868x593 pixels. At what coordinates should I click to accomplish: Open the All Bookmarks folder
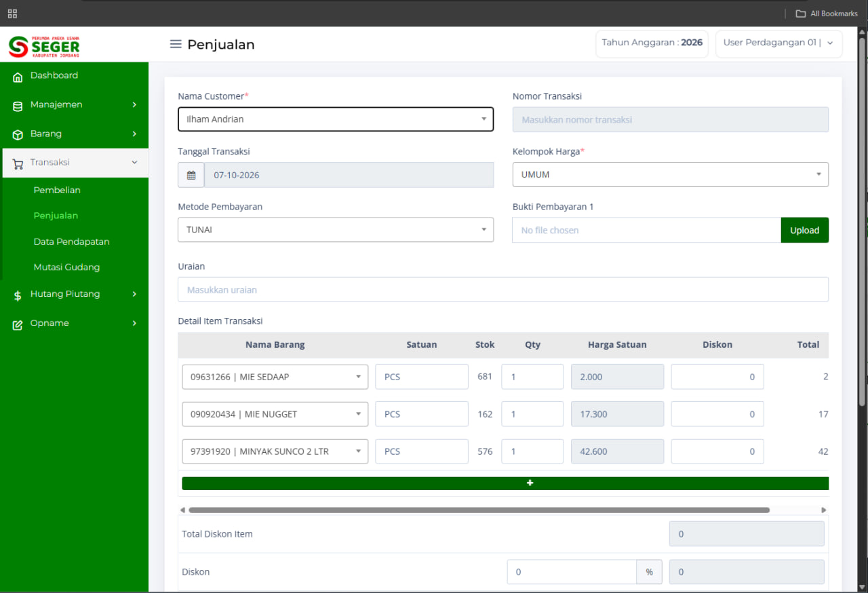point(827,14)
